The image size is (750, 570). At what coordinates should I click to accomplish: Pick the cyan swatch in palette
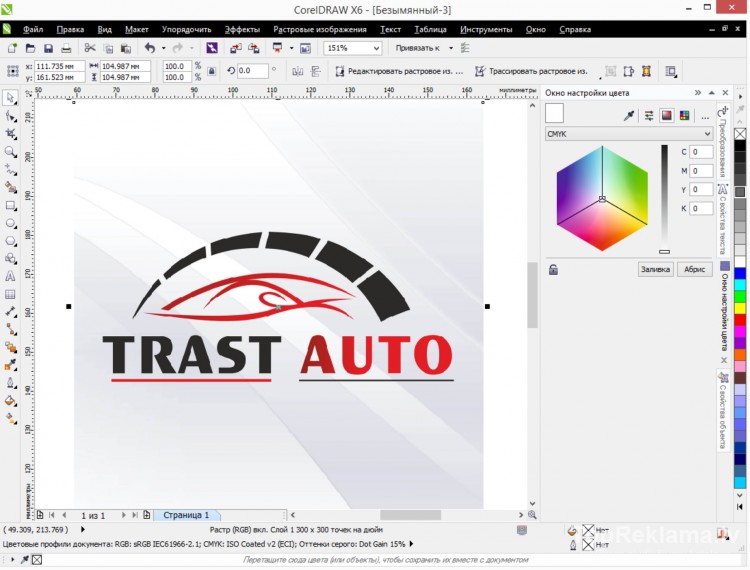(740, 284)
